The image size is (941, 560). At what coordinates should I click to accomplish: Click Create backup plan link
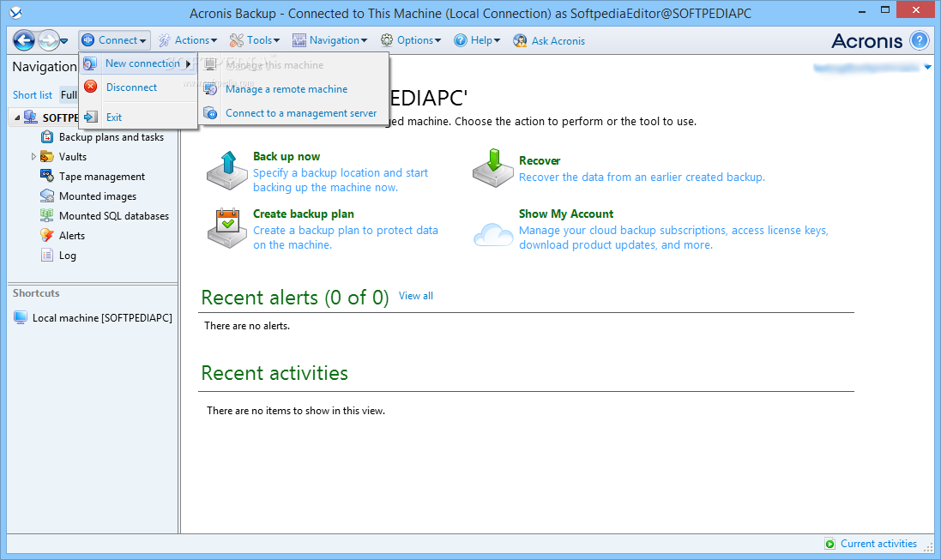(x=303, y=214)
